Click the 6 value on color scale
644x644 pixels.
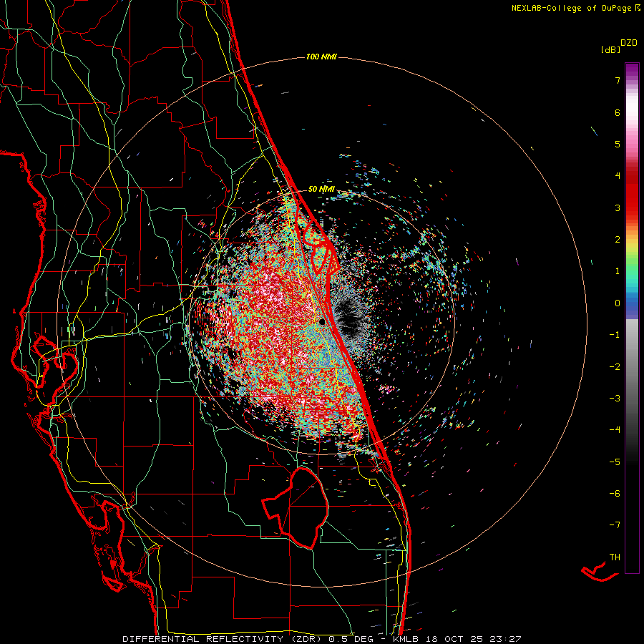[x=618, y=112]
